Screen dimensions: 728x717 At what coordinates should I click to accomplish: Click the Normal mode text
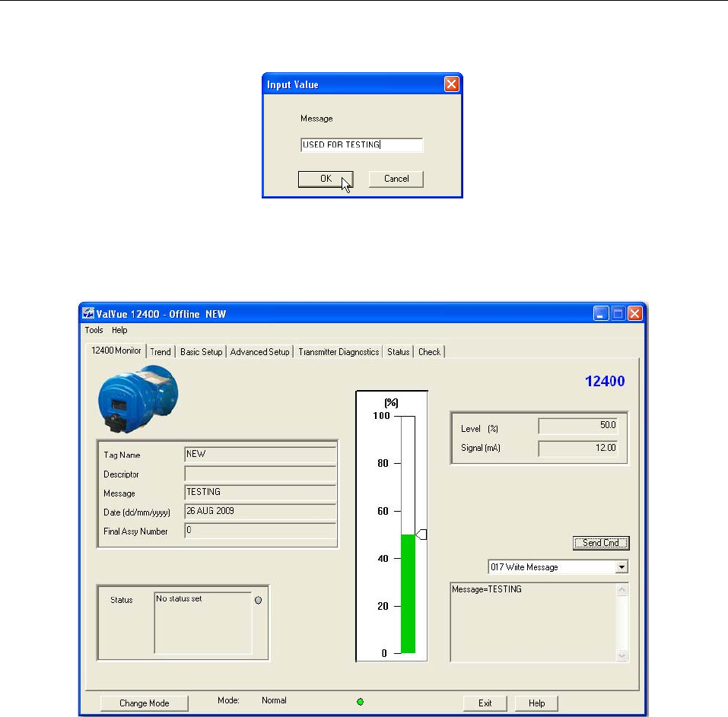274,700
